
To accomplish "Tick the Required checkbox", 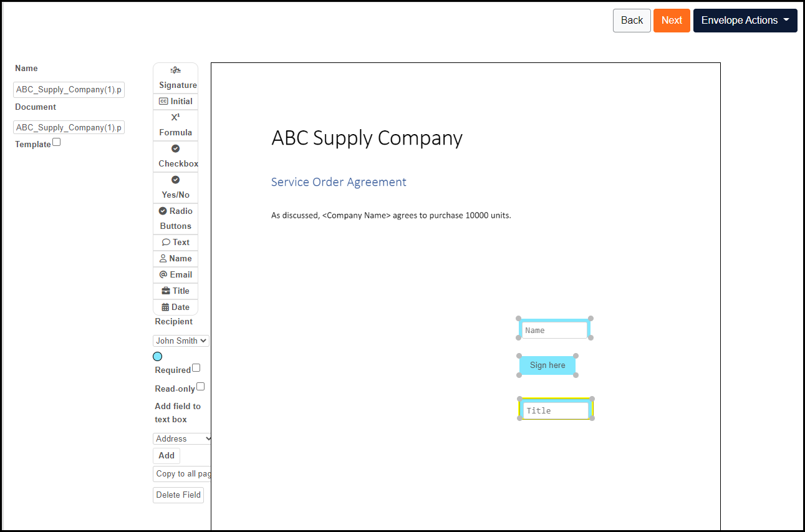I will tap(196, 368).
